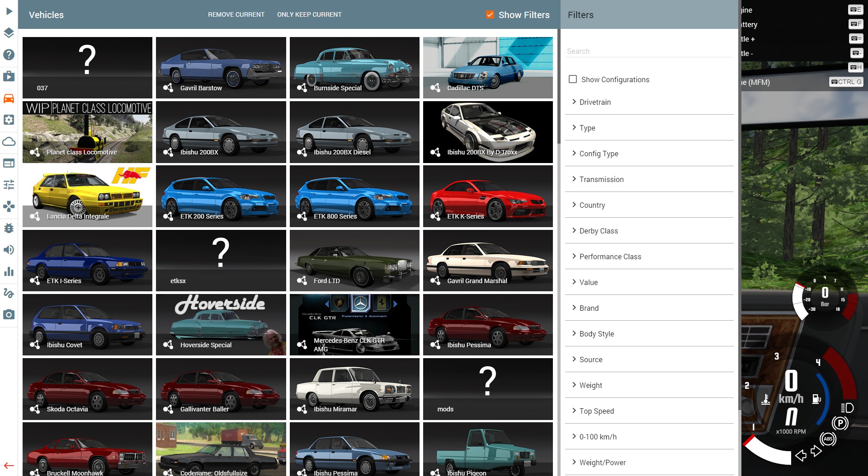This screenshot has height=476, width=868.
Task: Open the performance bar chart icon
Action: click(9, 271)
